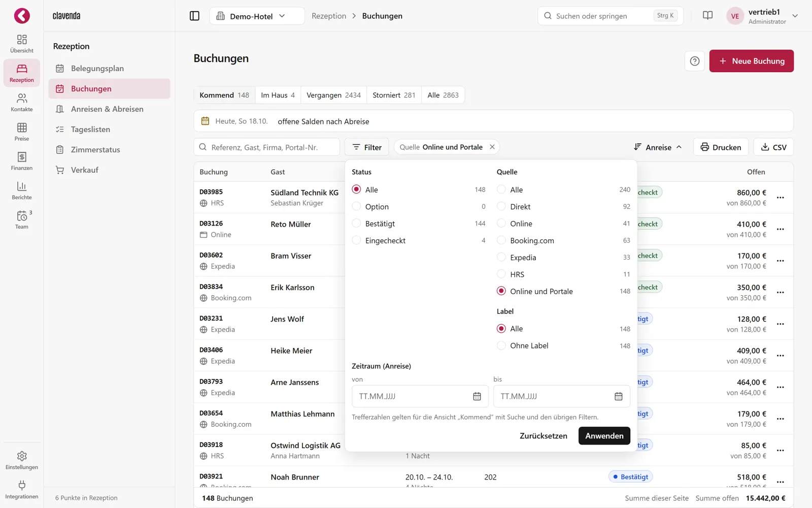Collapse the sidebar panel toggle icon
812x508 pixels.
point(194,16)
